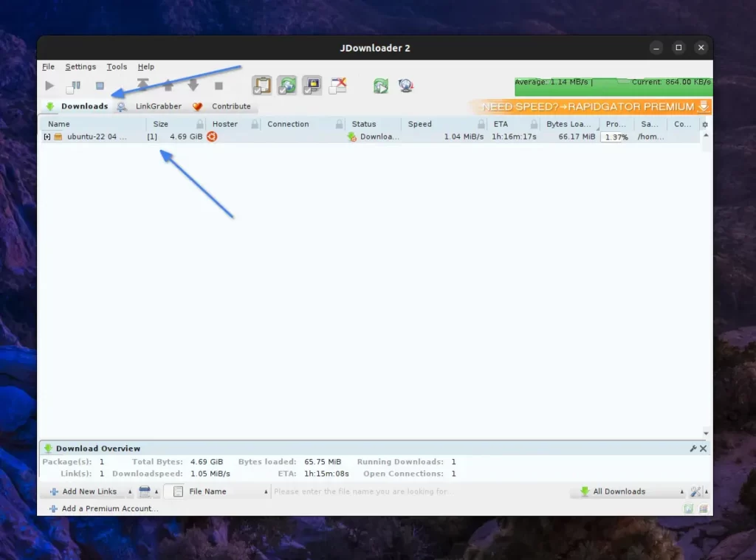This screenshot has height=560, width=756.
Task: Click the 1.37% progress bar cell
Action: coord(616,137)
